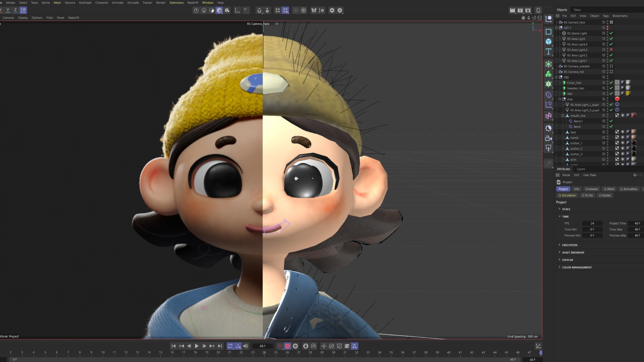The width and height of the screenshot is (644, 362).
Task: Click the Text object tool icon
Action: tap(548, 52)
